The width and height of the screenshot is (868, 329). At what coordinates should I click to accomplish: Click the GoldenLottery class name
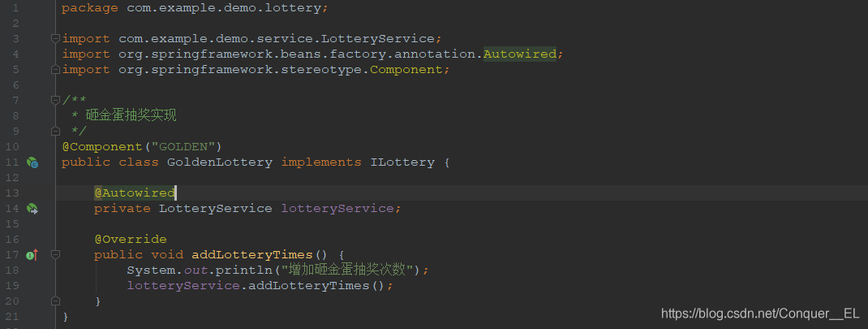tap(220, 162)
